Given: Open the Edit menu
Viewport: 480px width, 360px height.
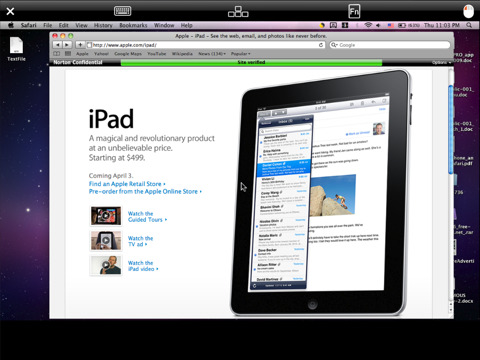Looking at the screenshot, I should click(x=63, y=25).
